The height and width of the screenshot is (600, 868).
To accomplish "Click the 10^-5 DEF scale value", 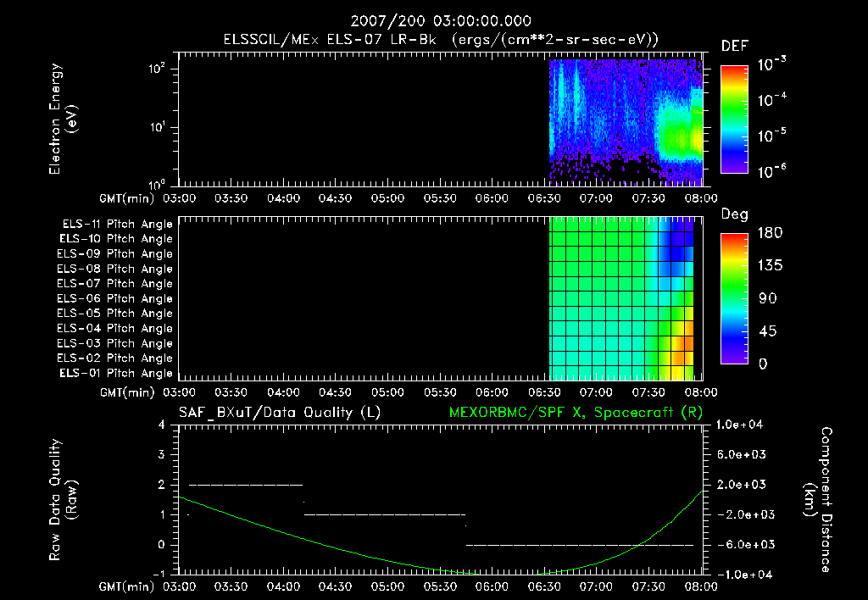I will (x=771, y=135).
